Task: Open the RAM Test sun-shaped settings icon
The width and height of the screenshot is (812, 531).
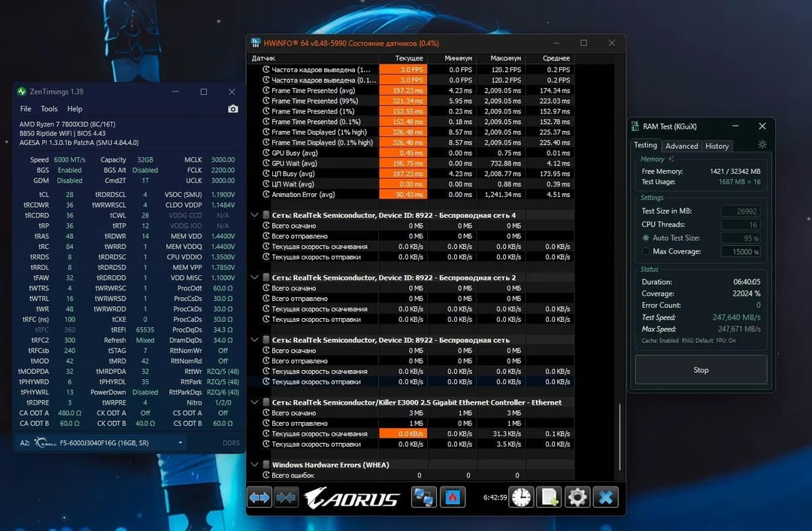Action: (x=762, y=144)
